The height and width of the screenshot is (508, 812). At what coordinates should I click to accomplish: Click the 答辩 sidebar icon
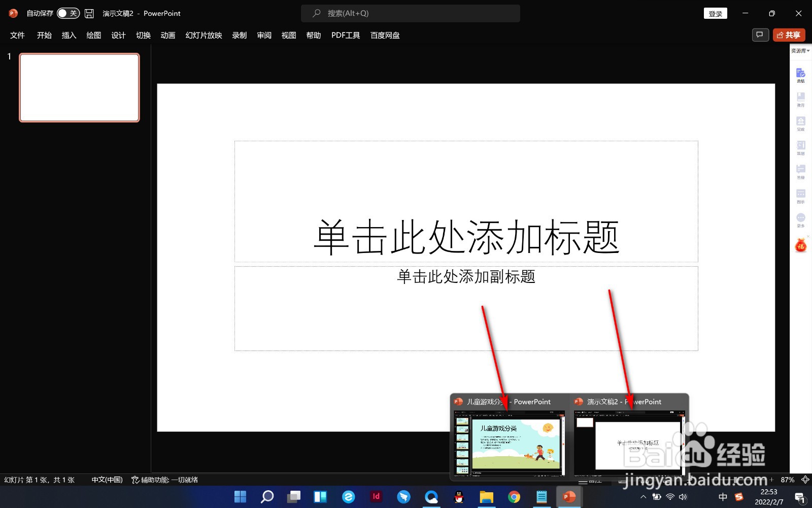(x=801, y=172)
